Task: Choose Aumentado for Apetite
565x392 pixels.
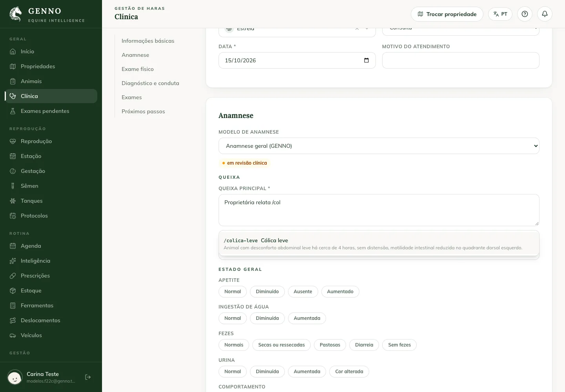Action: [x=340, y=292]
